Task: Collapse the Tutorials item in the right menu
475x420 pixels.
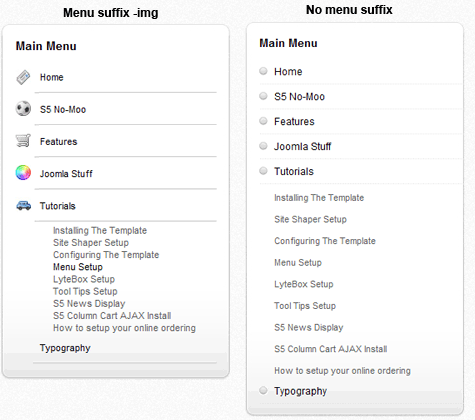Action: tap(294, 171)
